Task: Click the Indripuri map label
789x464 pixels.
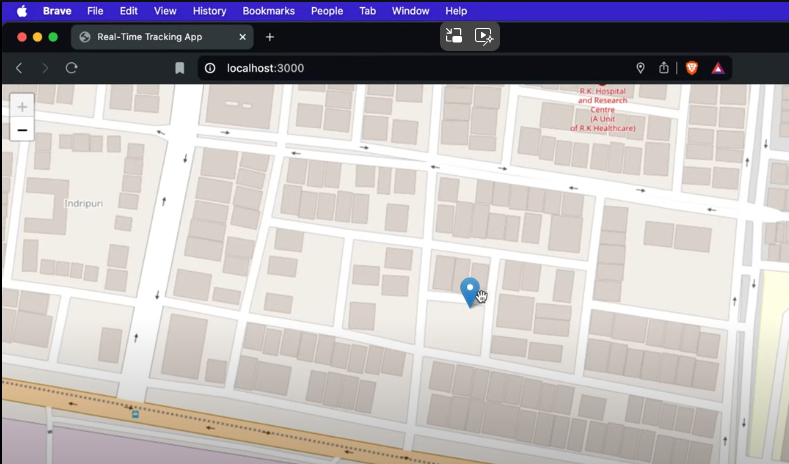Action: point(84,203)
